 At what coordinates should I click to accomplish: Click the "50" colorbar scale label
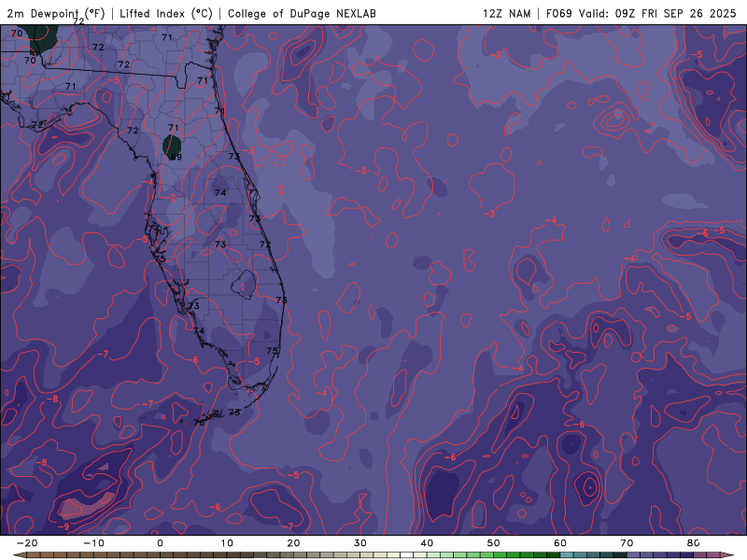click(x=494, y=543)
